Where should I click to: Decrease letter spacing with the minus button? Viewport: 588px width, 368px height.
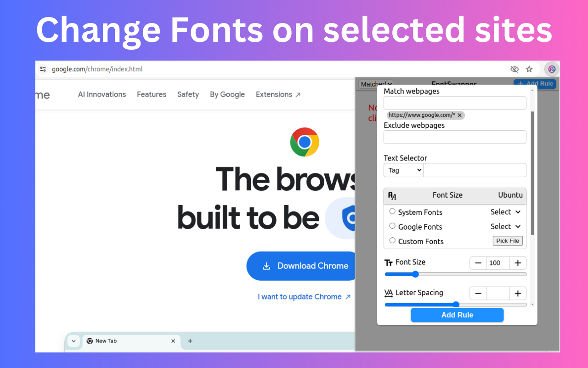pos(478,293)
